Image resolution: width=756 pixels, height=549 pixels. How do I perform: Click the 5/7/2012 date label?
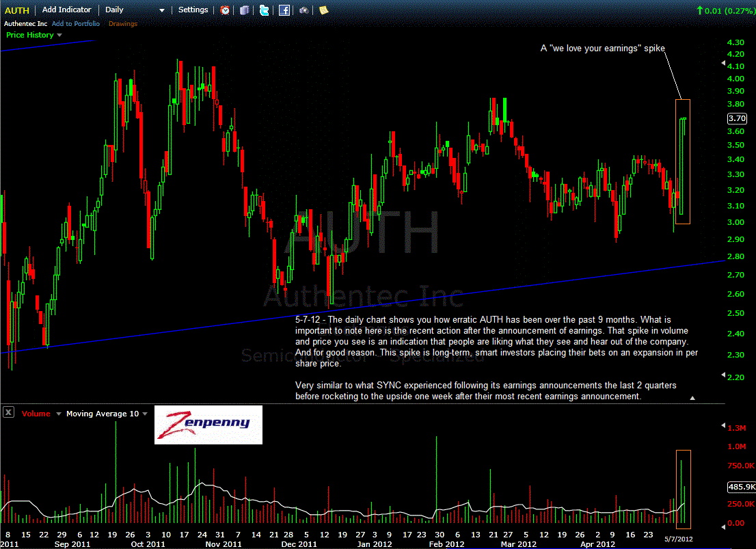[678, 539]
